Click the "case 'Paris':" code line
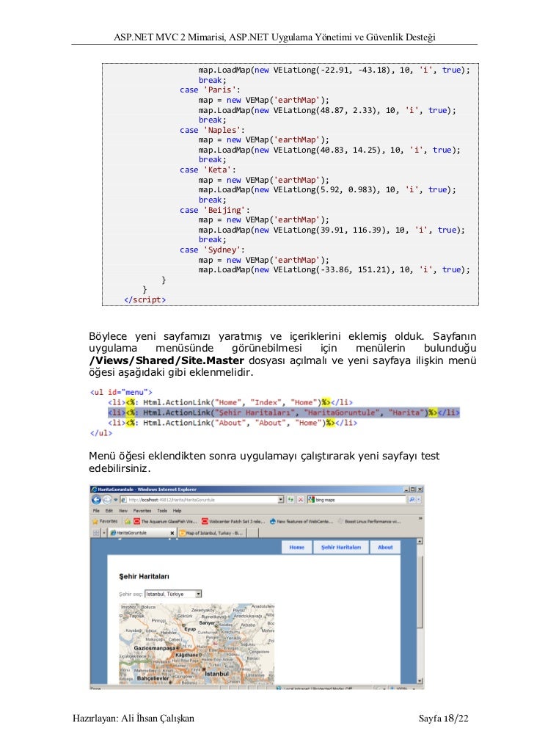Screen dimensions: 534x756 [x=210, y=90]
